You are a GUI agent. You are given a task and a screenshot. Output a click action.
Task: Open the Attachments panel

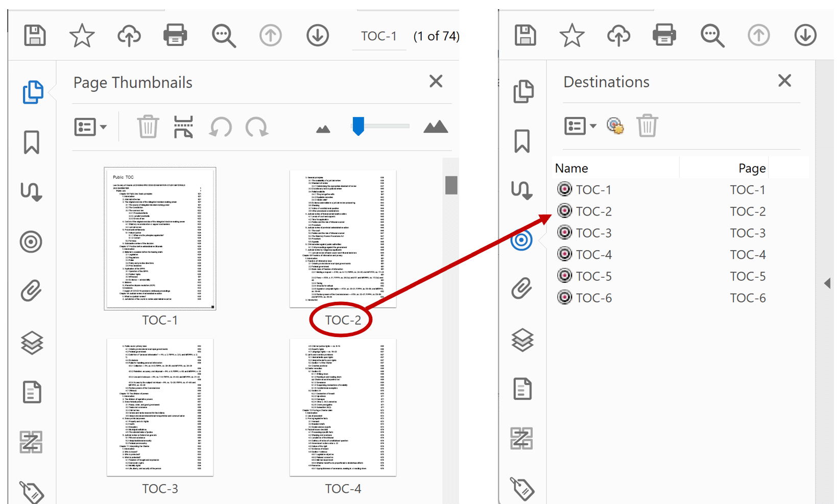[x=31, y=291]
